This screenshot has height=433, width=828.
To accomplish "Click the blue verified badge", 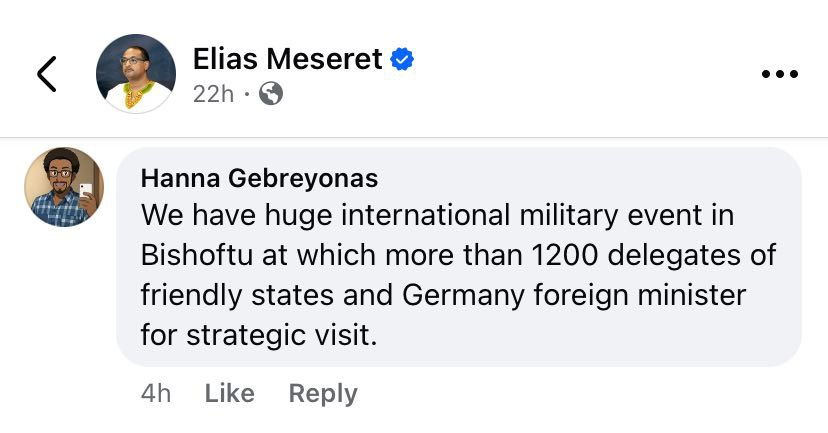I will coord(402,60).
